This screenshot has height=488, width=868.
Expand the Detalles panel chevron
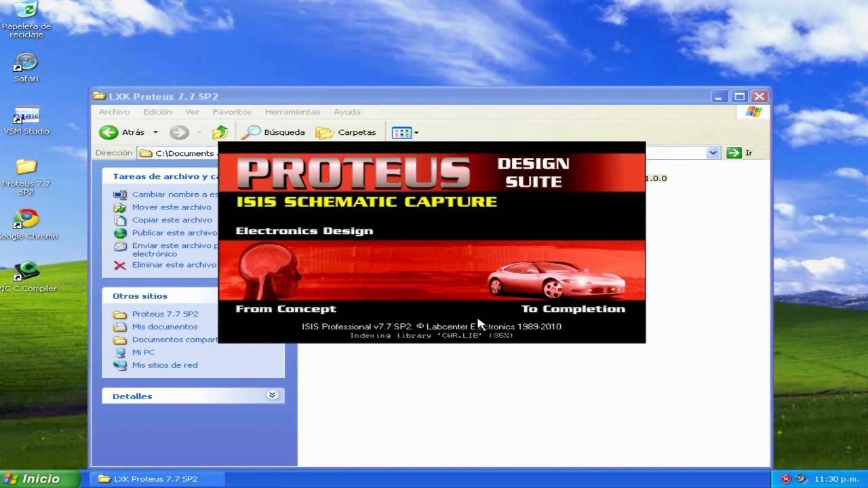(x=273, y=395)
